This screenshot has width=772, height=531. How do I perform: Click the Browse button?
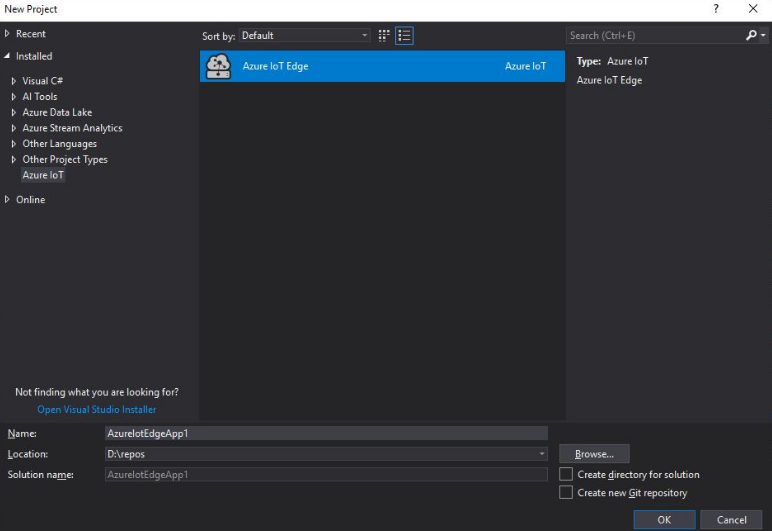(x=594, y=454)
